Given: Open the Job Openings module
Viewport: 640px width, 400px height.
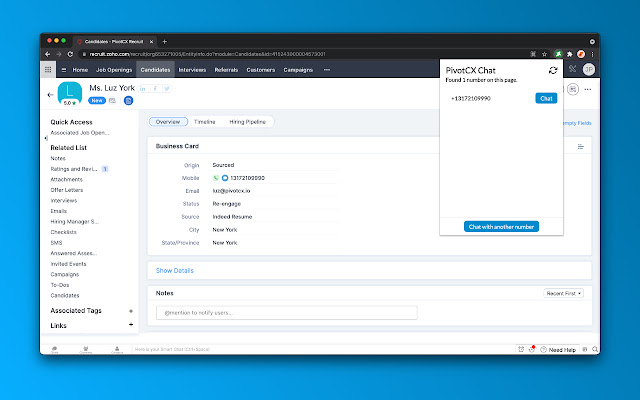Looking at the screenshot, I should 114,70.
